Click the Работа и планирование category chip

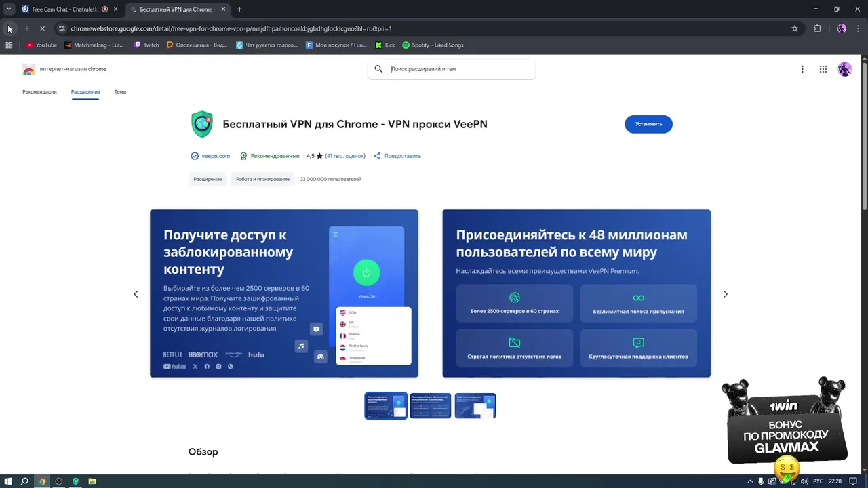[x=262, y=179]
